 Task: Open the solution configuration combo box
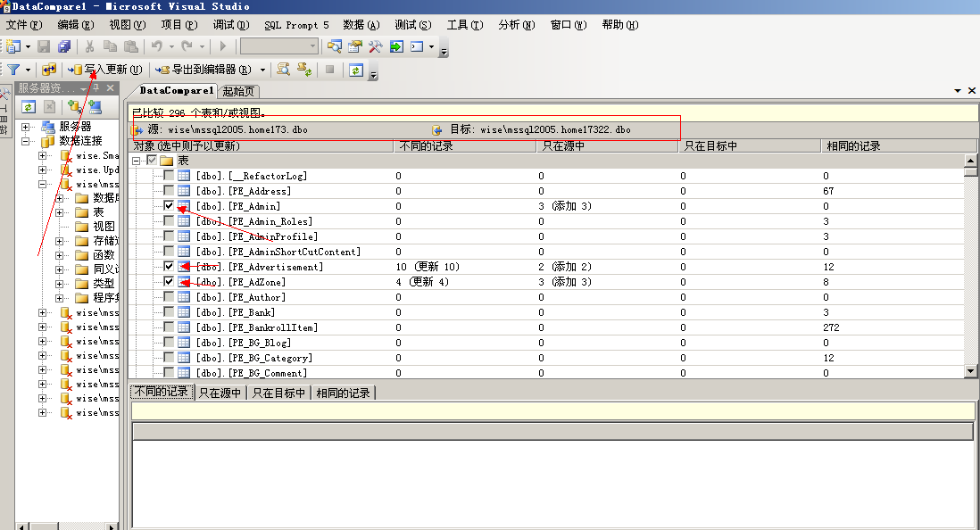coord(279,46)
